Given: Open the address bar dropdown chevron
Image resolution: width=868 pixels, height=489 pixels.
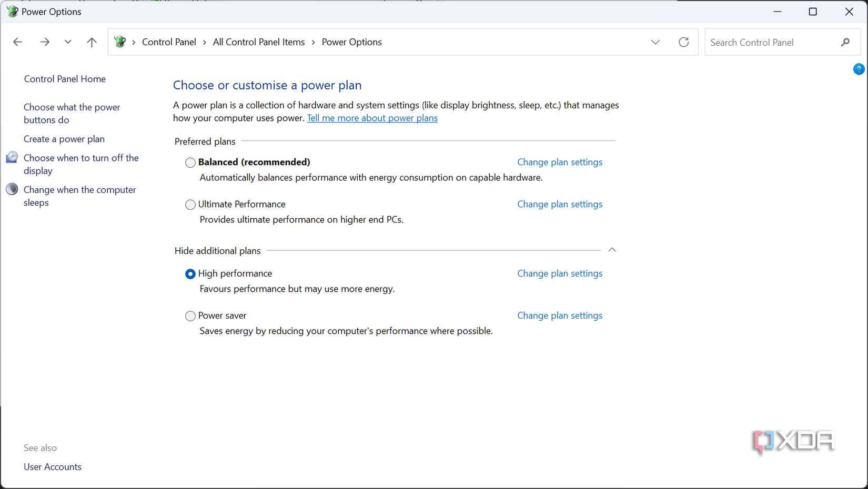Looking at the screenshot, I should coord(655,42).
